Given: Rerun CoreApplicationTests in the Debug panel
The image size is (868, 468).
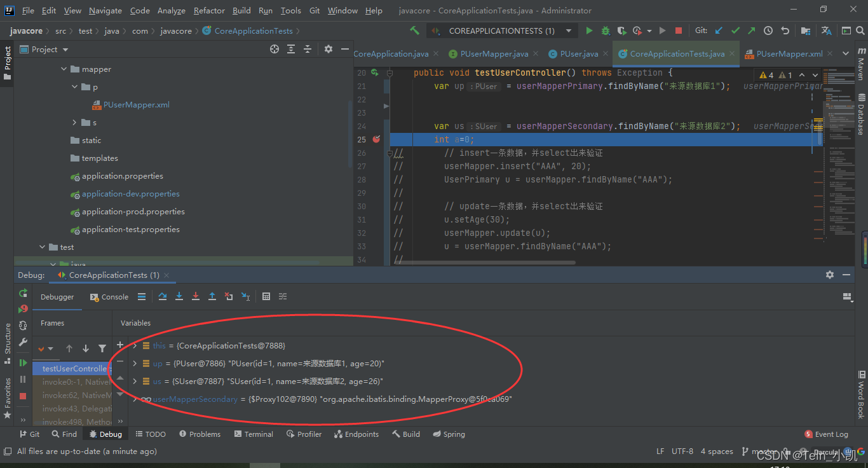Looking at the screenshot, I should [23, 293].
